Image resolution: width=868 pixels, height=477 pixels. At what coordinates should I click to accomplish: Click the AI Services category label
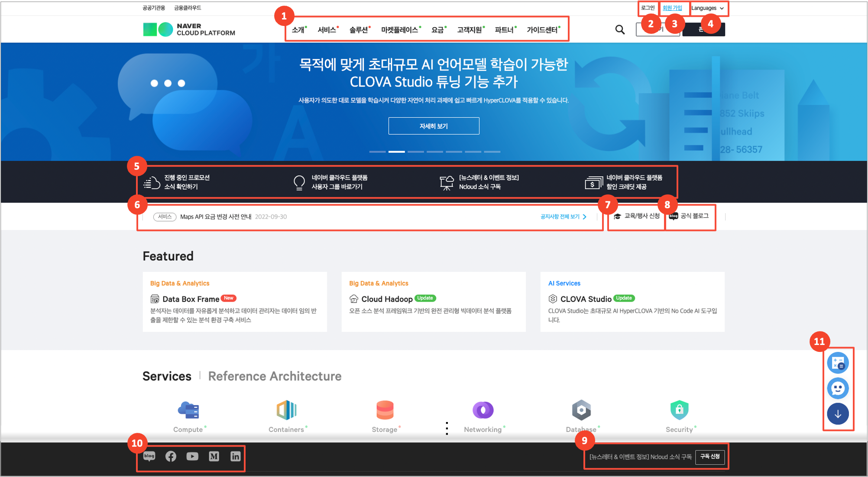pyautogui.click(x=564, y=283)
